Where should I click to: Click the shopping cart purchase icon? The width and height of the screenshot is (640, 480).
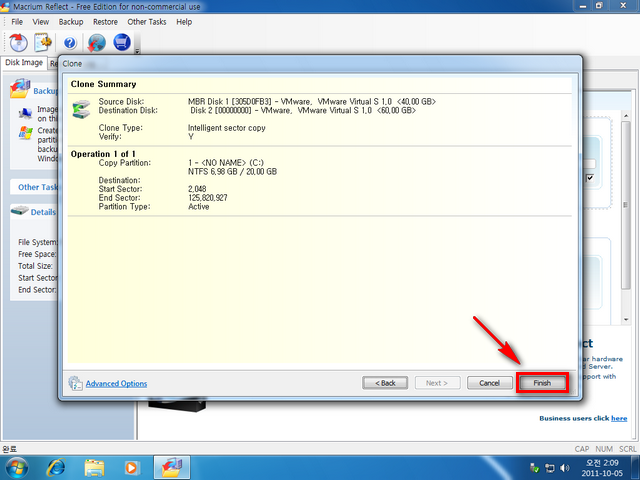[x=122, y=42]
